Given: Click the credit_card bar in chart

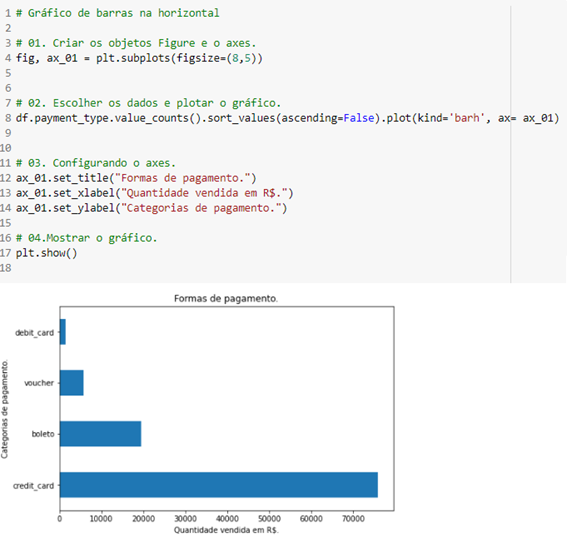Looking at the screenshot, I should [219, 485].
